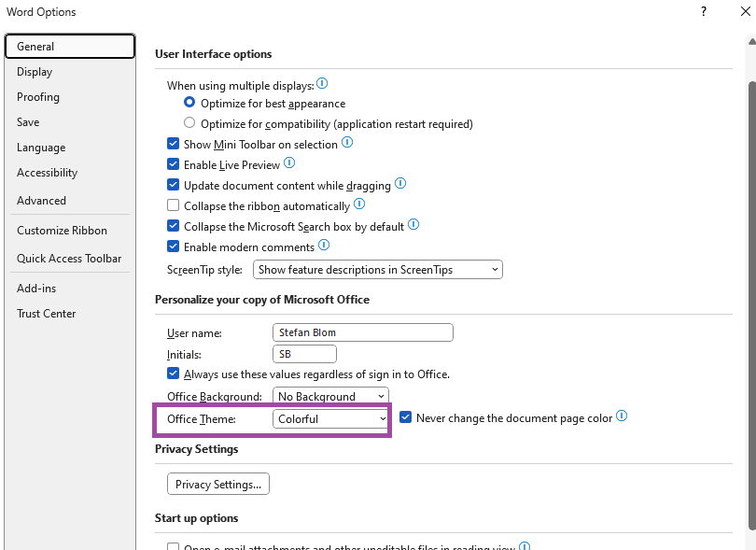Viewport: 756px width, 550px height.
Task: Click info icon next to dragging update option
Action: click(400, 184)
